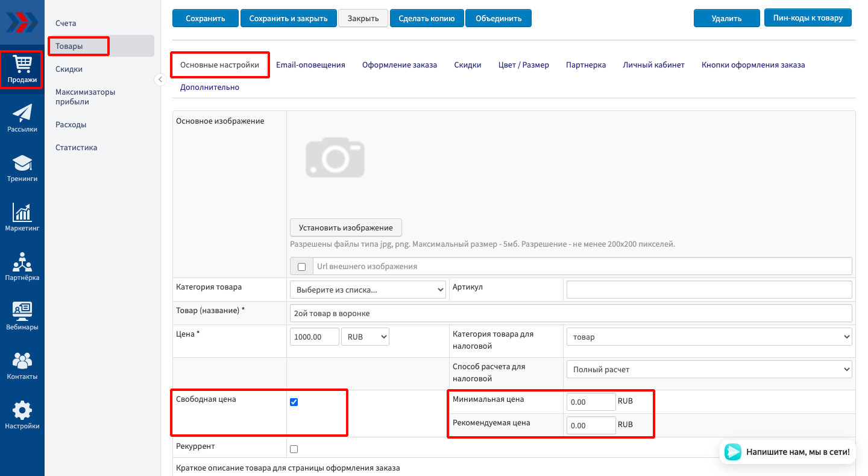Open Настройки gear icon
The height and width of the screenshot is (476, 868).
(x=22, y=415)
